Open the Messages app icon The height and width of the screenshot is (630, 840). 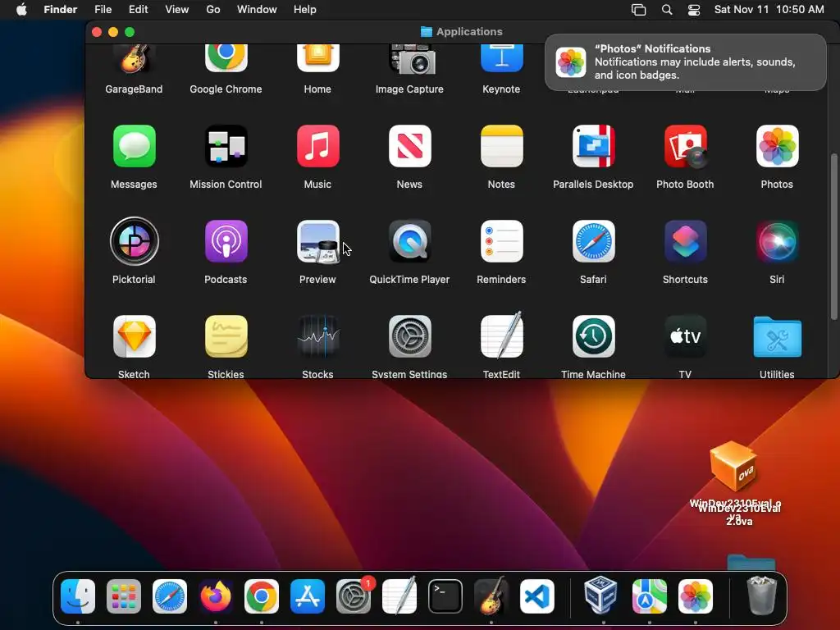coord(134,146)
